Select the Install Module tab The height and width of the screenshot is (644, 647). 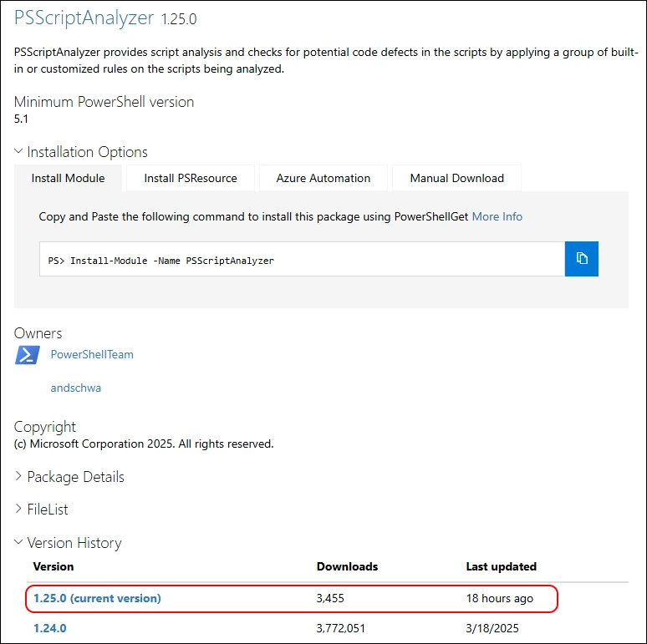69,178
